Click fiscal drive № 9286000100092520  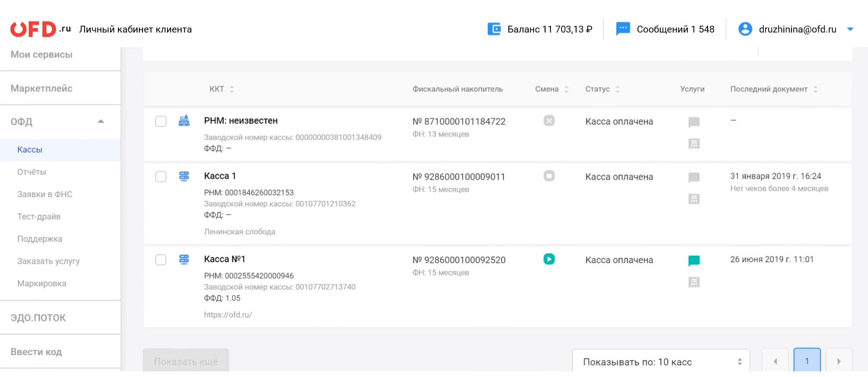[x=459, y=260]
